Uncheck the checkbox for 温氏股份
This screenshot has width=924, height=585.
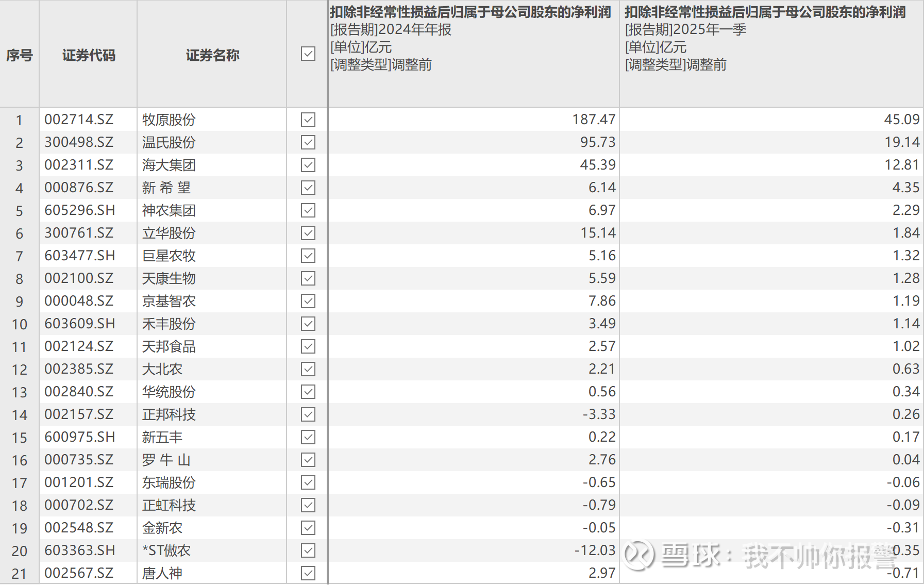click(x=308, y=142)
